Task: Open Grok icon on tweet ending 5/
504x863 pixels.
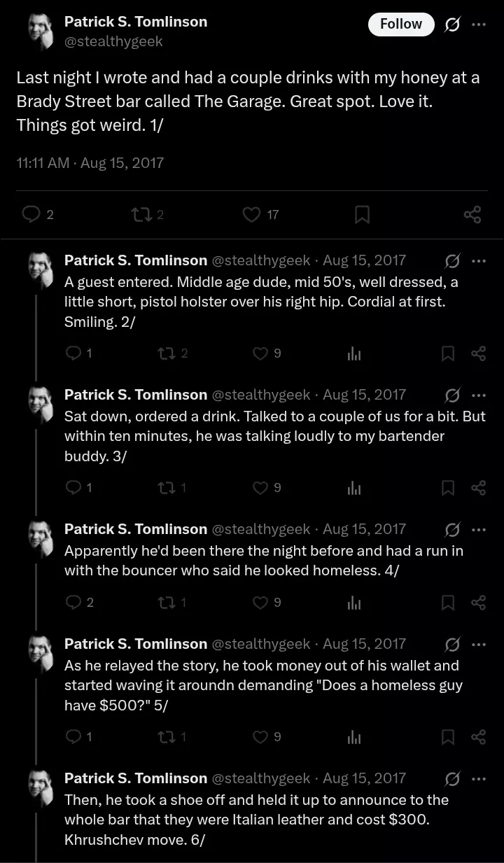Action: tap(452, 644)
